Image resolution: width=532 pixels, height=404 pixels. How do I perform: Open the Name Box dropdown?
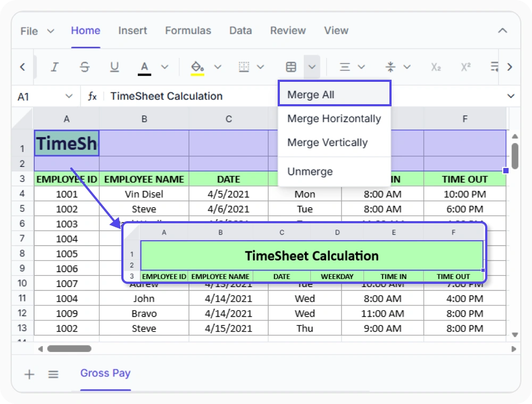coord(69,96)
